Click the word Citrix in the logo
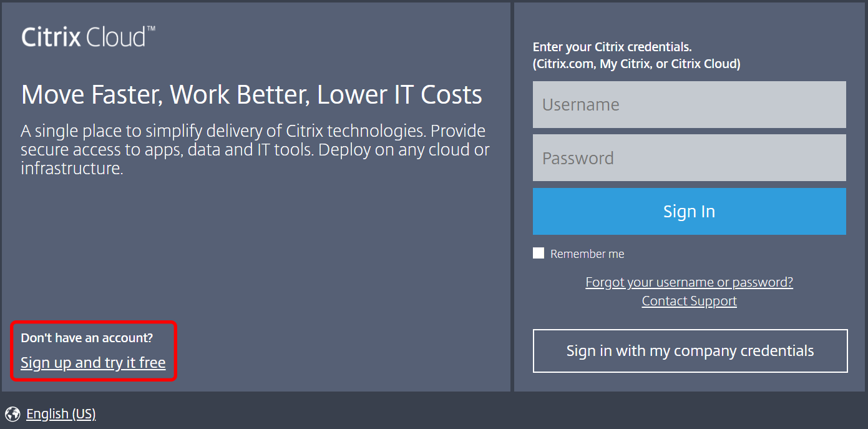 click(x=51, y=37)
